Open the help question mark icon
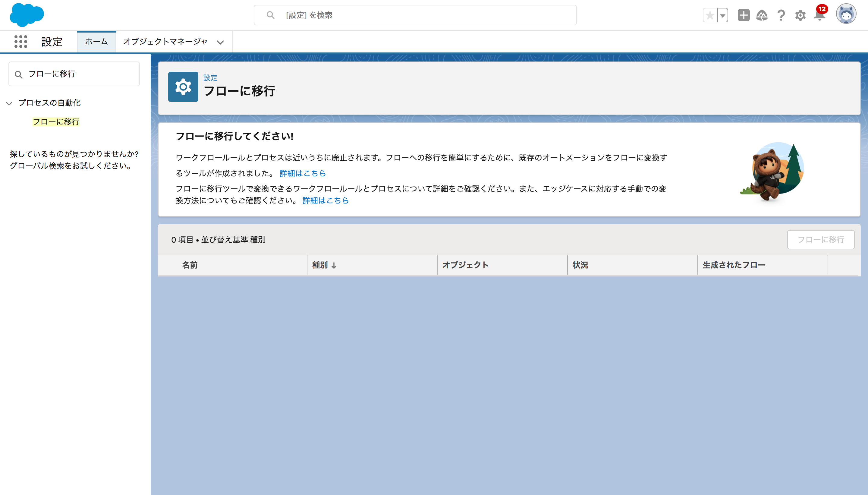 point(781,15)
